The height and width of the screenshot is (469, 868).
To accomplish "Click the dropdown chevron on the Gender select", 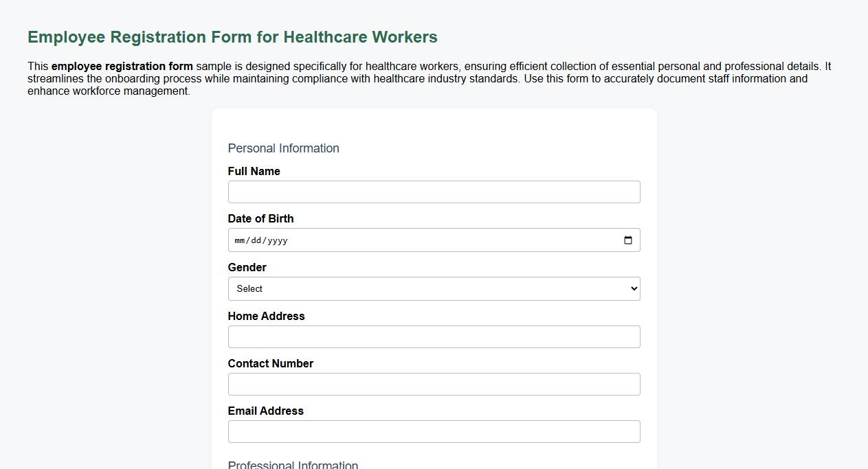I will click(633, 288).
